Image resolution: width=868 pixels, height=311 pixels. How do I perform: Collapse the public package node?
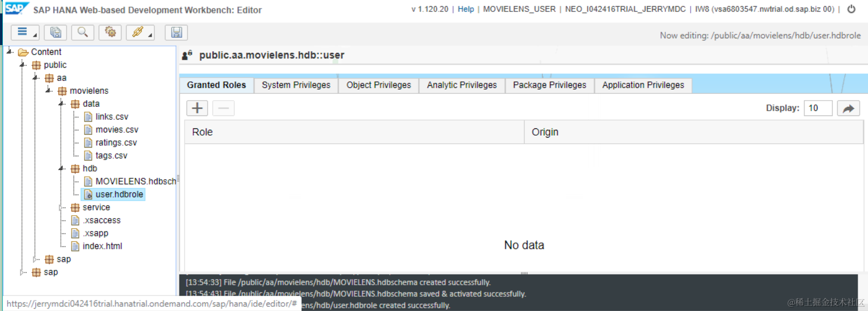(x=22, y=64)
